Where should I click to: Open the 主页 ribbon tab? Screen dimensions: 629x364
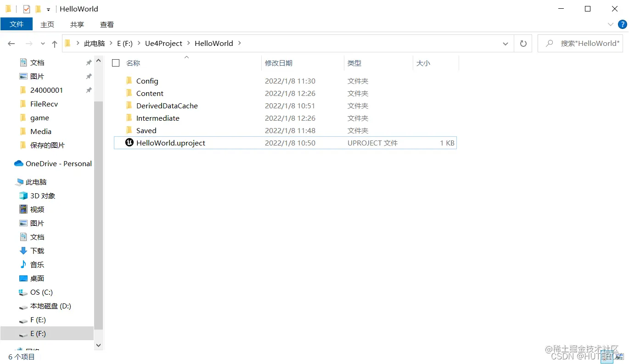click(47, 24)
